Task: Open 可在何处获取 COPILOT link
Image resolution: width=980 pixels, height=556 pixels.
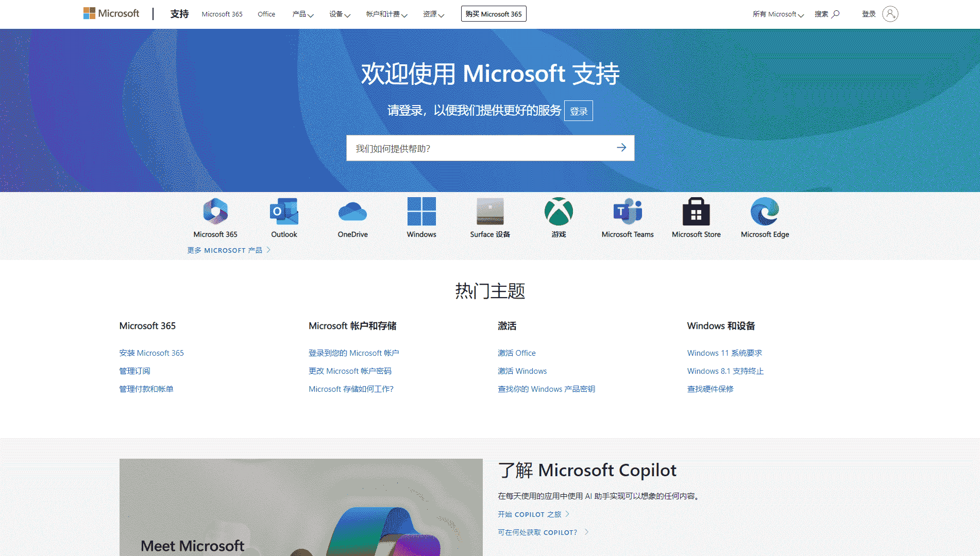Action: coord(543,532)
